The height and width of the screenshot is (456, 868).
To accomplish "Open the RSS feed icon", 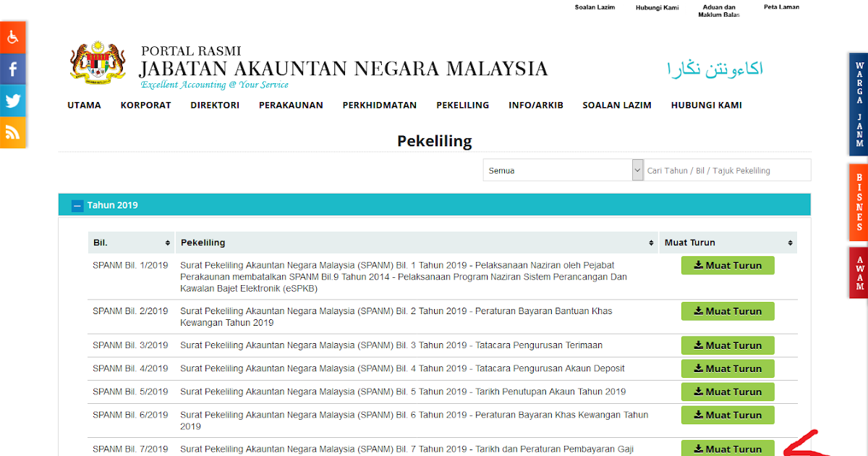I will (12, 132).
